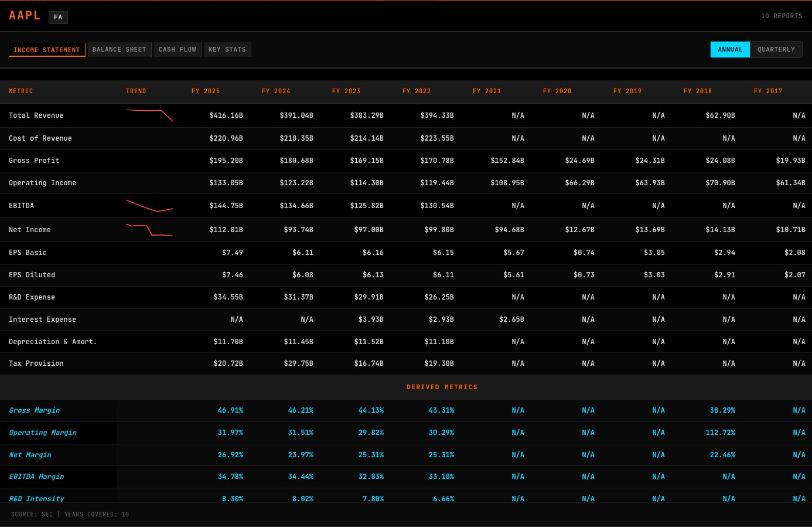
Task: Select the Depreciation & Amort. row label
Action: (x=53, y=342)
